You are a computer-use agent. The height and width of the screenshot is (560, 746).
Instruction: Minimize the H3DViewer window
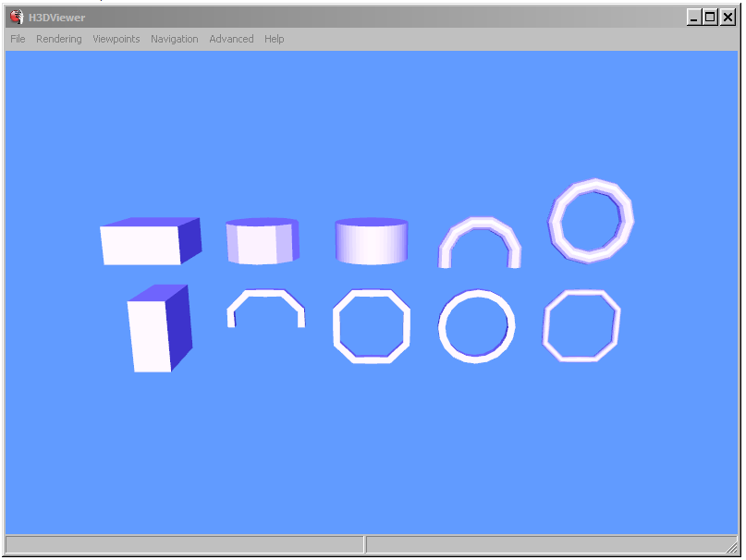point(694,17)
